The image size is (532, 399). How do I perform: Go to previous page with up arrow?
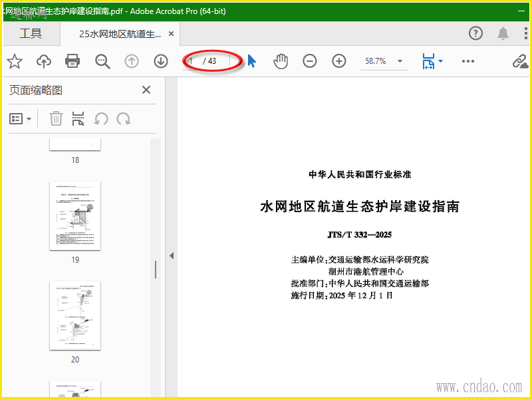(132, 61)
